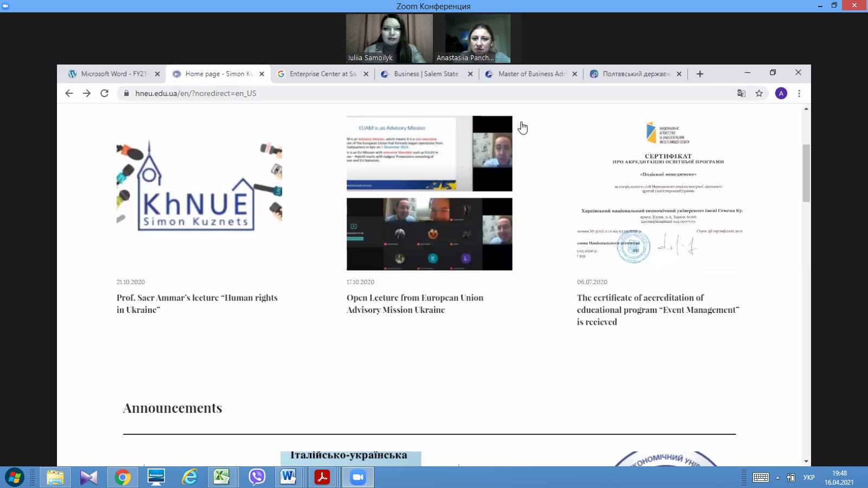Open the clock showing 19:48 16.04.2021
Screen dimensions: 868x488
[839, 478]
